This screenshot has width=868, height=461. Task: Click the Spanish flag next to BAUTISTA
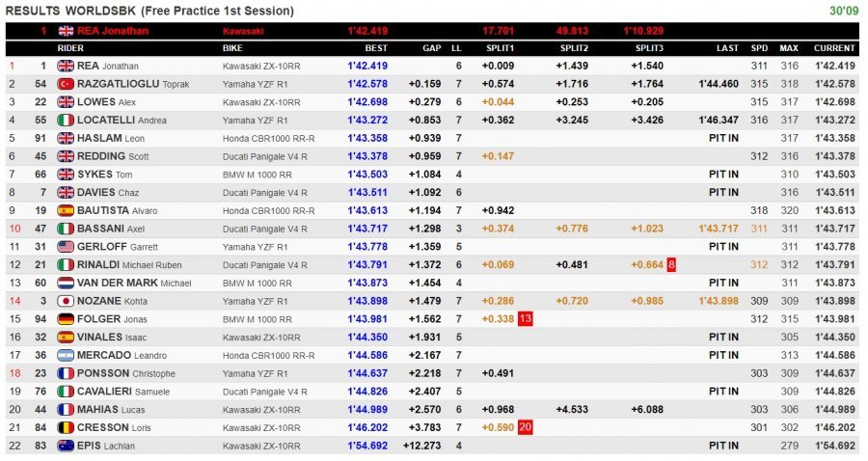pyautogui.click(x=66, y=210)
